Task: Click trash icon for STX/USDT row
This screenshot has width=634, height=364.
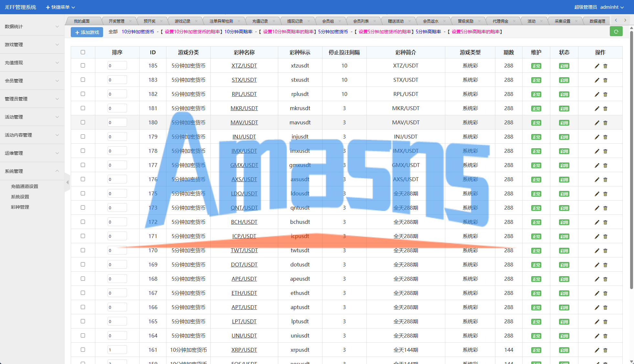Action: click(605, 80)
